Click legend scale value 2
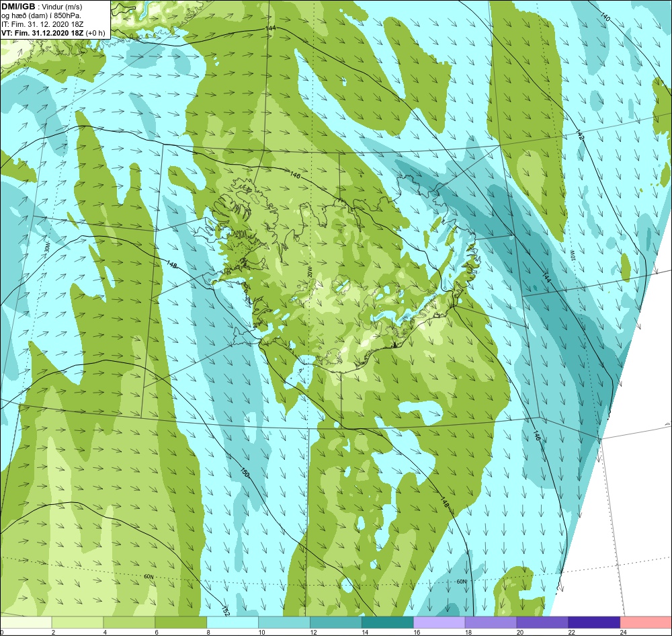This screenshot has width=672, height=636. (53, 632)
